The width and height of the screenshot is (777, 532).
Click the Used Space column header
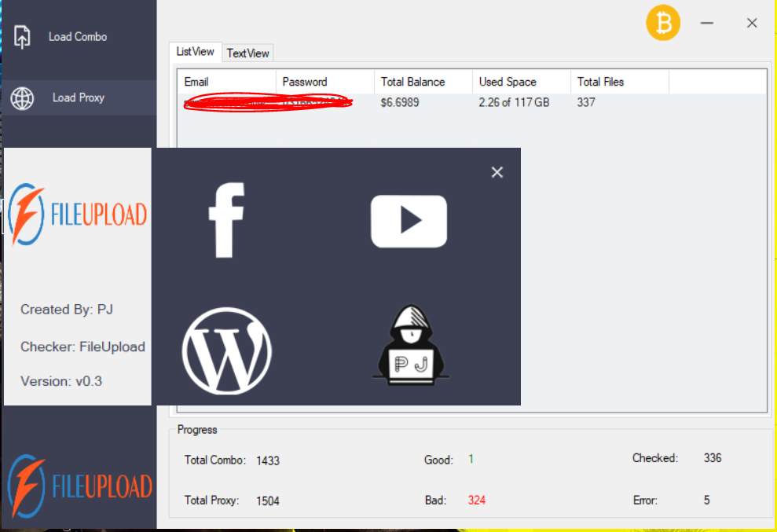pos(521,82)
